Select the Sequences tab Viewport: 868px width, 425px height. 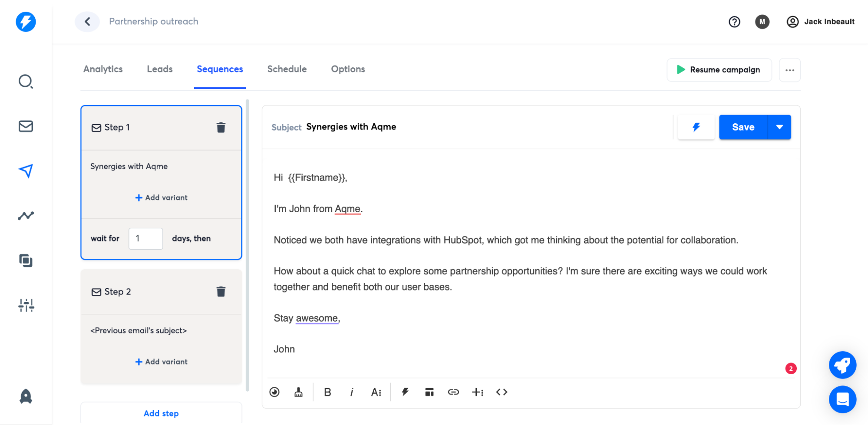point(220,69)
